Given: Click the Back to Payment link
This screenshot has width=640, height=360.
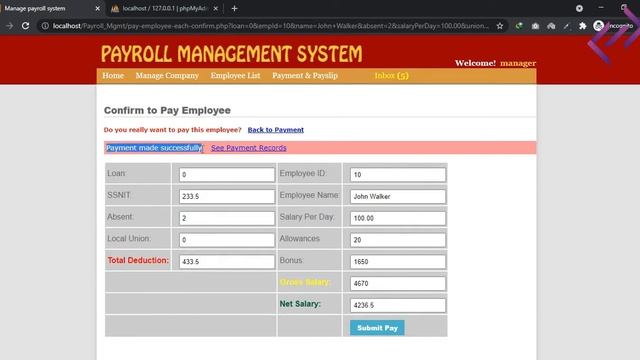Looking at the screenshot, I should point(276,130).
